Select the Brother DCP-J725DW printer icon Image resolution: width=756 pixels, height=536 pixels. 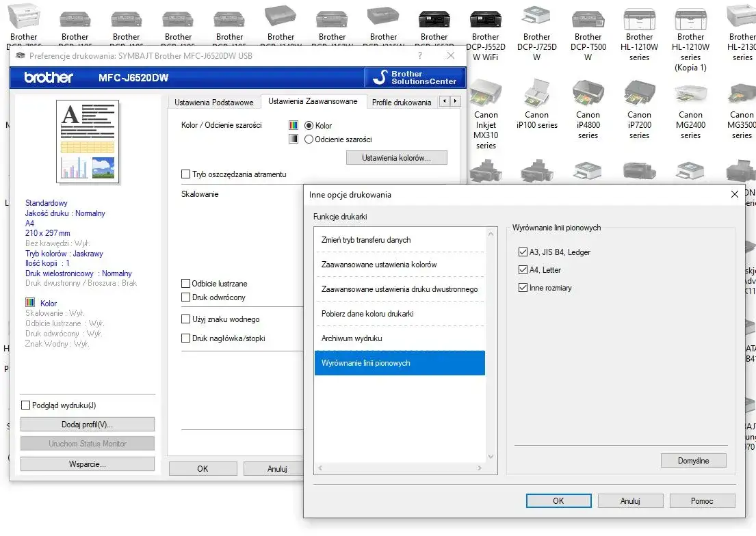(536, 33)
